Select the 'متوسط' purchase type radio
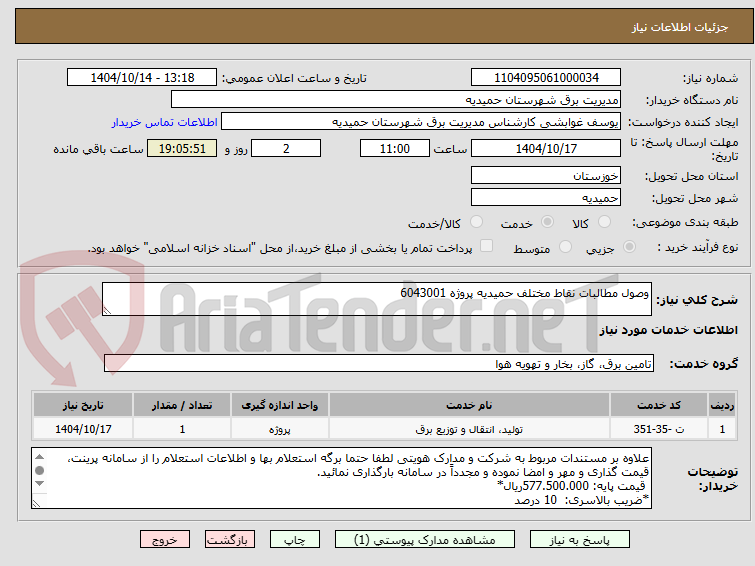 point(565,247)
